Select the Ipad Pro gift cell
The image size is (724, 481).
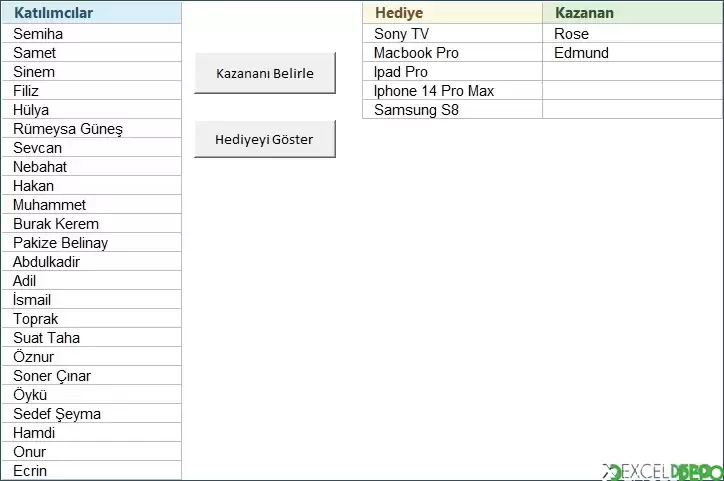coord(452,71)
